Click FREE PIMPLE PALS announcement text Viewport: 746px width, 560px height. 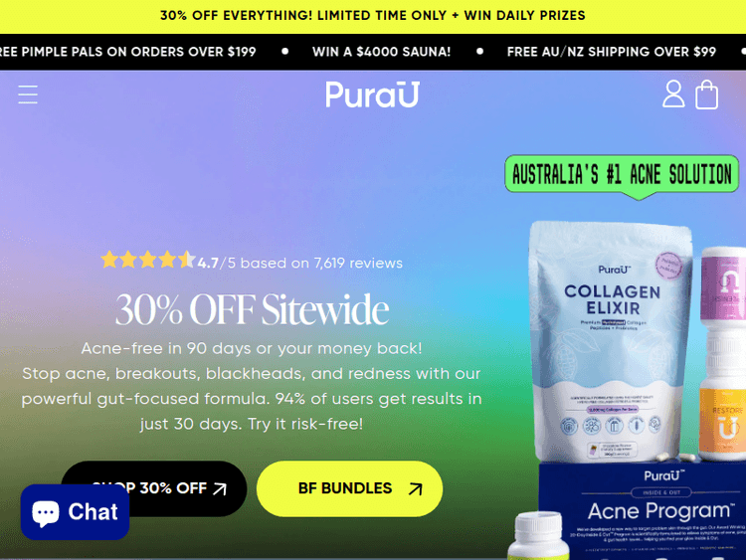pos(128,52)
